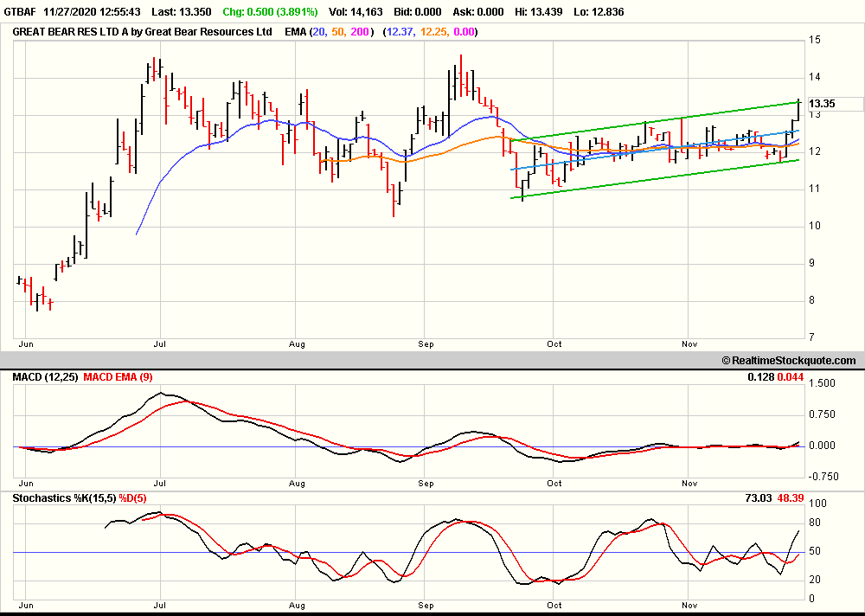Click Sep on the price chart axis
Viewport: 865px width, 616px height.
tap(426, 343)
